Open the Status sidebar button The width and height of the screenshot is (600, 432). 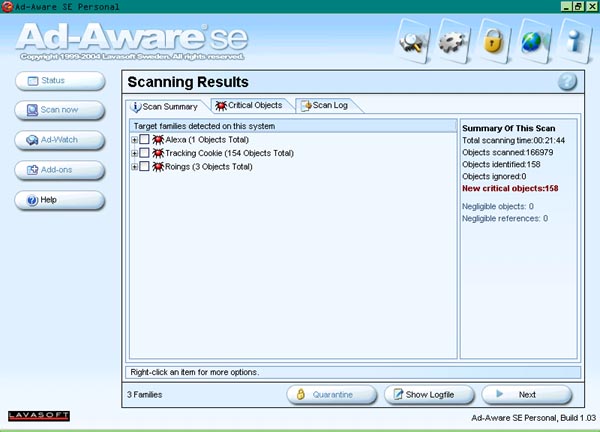click(60, 81)
